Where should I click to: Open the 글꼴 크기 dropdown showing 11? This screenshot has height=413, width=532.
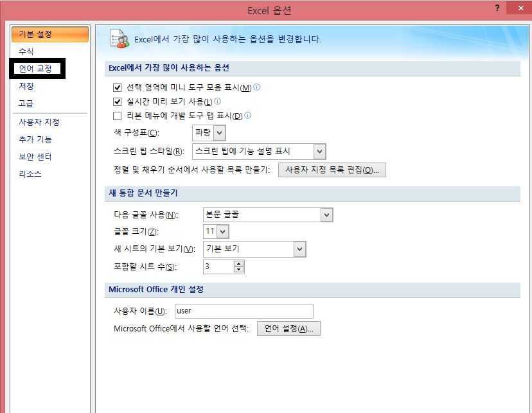[222, 232]
